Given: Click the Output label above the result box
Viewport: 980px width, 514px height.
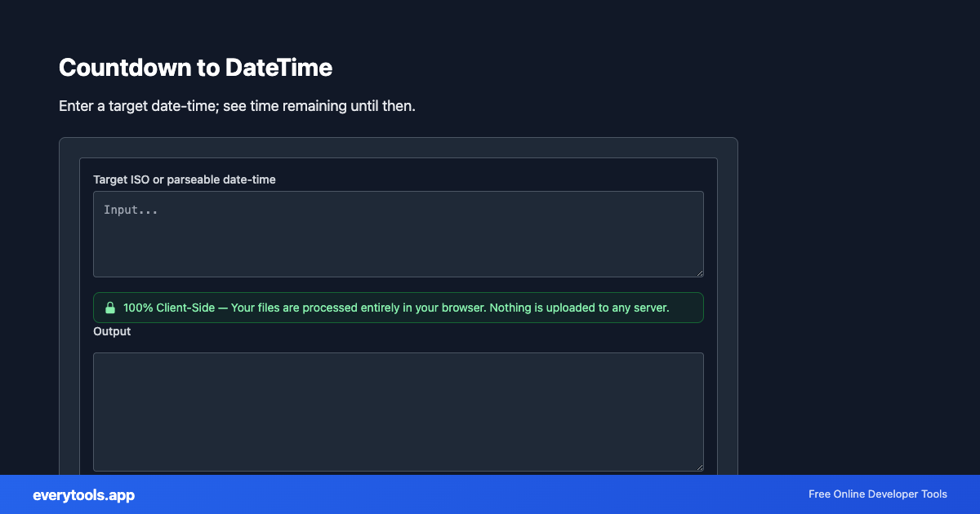Looking at the screenshot, I should [112, 331].
